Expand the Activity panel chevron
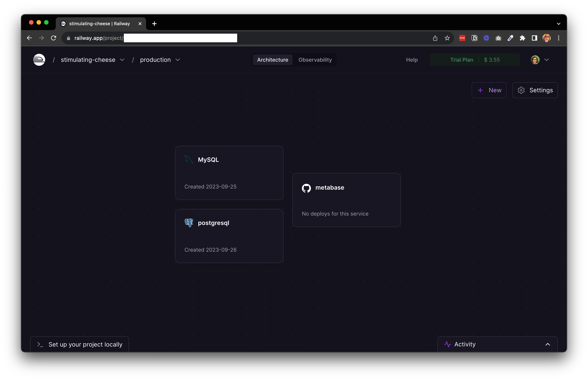The image size is (588, 380). (x=548, y=344)
